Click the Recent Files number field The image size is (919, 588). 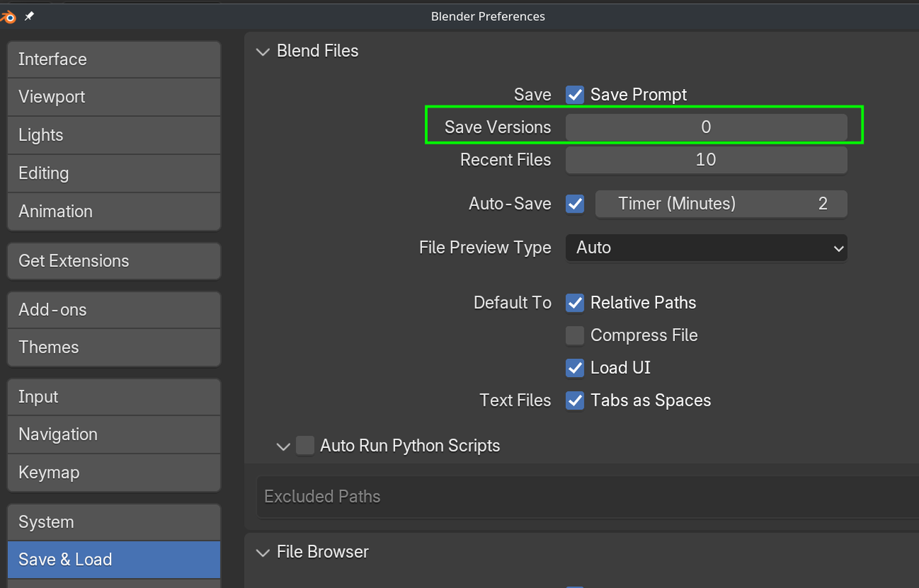coord(706,159)
